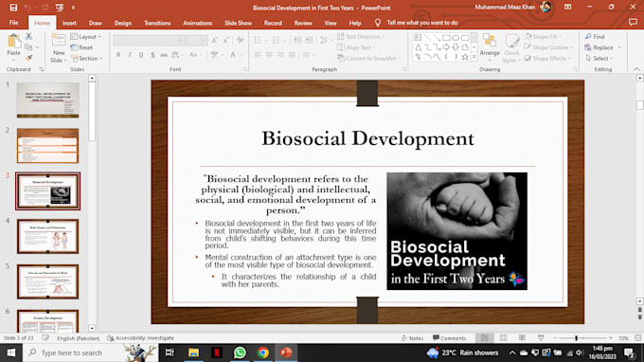Click Center alignment icon
The height and width of the screenshot is (362, 644).
coord(269,55)
